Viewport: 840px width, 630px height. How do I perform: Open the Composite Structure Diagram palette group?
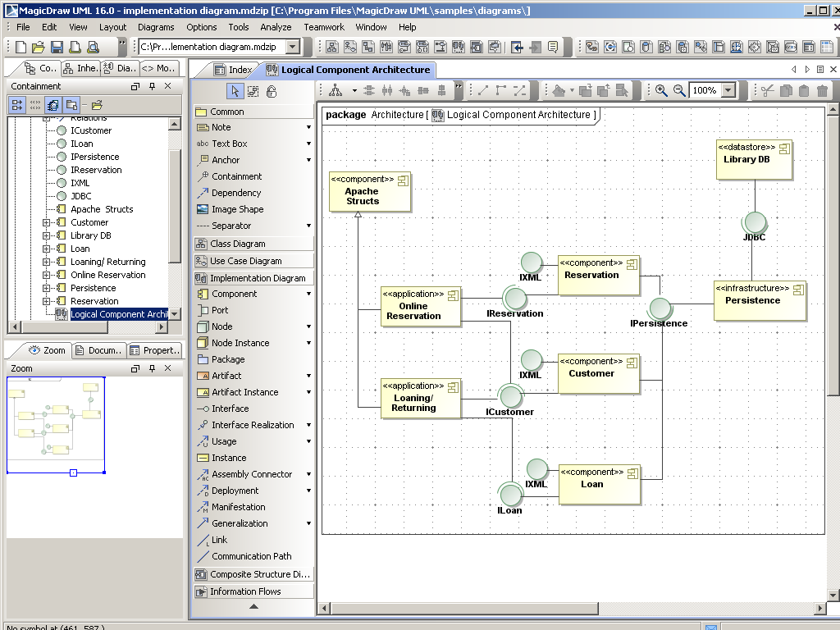(254, 574)
